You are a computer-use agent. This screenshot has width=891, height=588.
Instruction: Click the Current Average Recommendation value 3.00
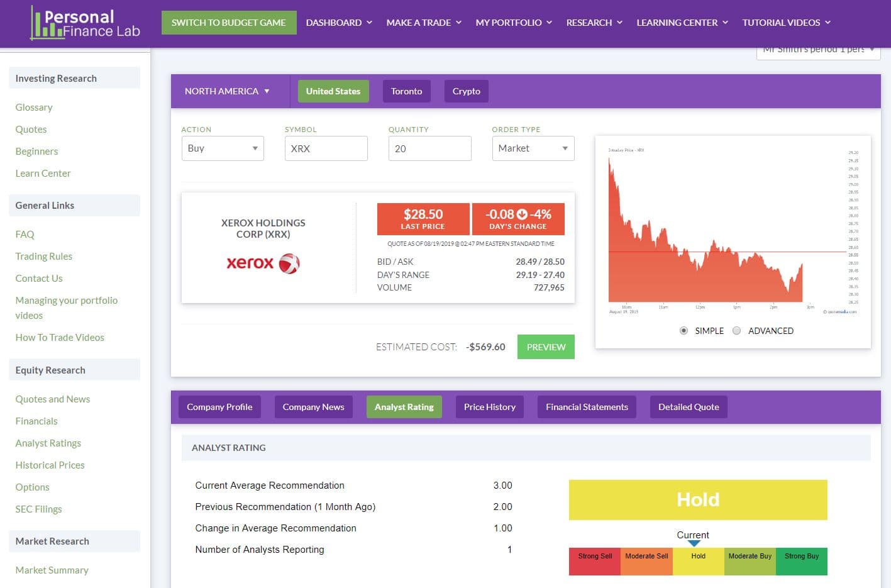(x=503, y=485)
